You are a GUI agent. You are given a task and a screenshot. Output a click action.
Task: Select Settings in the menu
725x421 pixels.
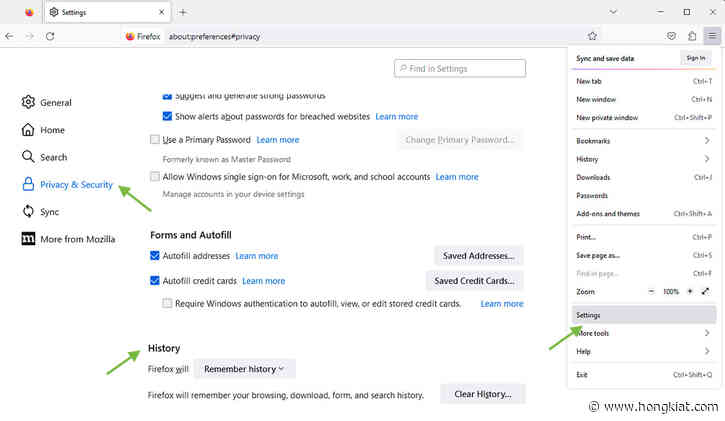click(x=644, y=315)
